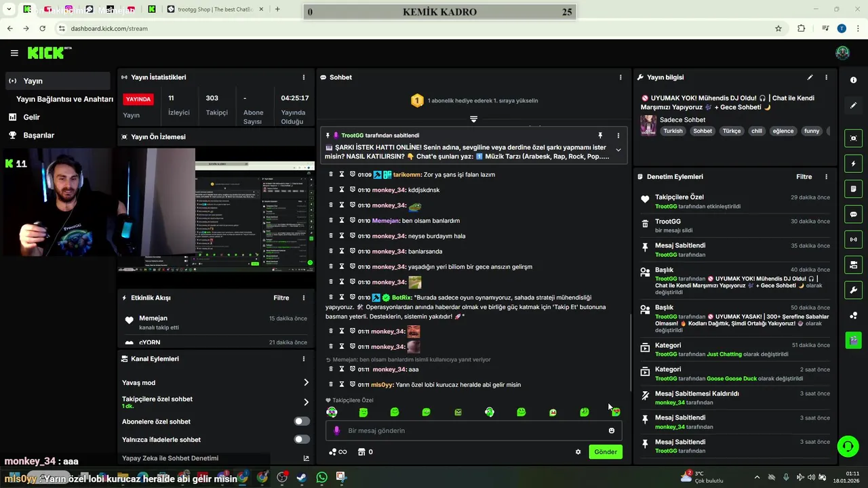
Task: Open the pinned message three-dot menu
Action: click(618, 136)
